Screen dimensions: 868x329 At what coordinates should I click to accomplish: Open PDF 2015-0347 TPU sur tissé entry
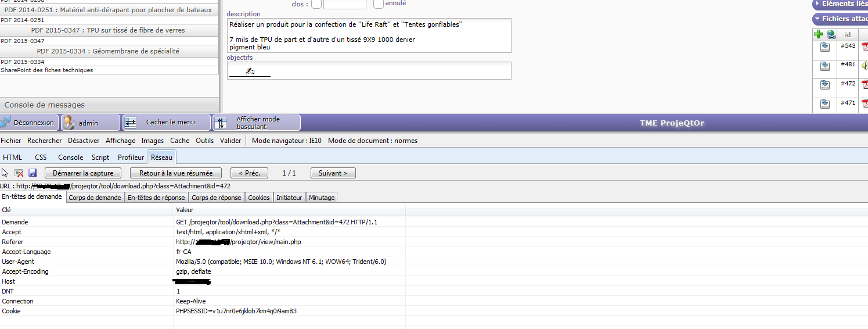coord(109,30)
